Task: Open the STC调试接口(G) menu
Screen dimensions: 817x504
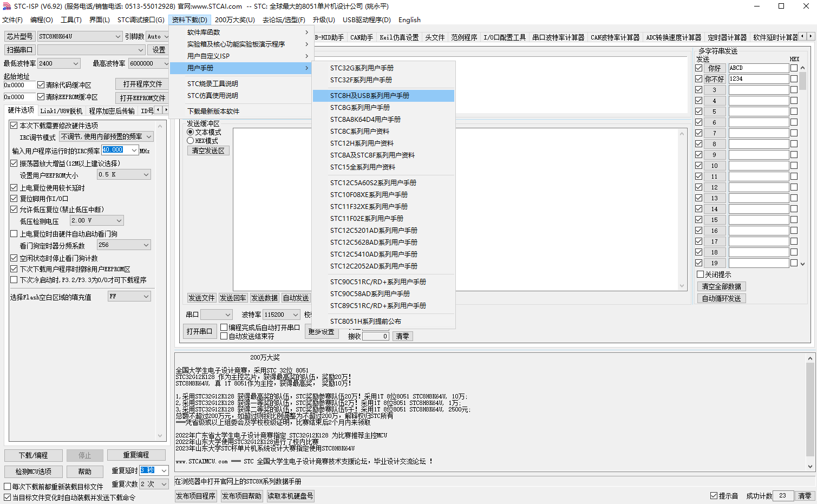Action: coord(141,20)
